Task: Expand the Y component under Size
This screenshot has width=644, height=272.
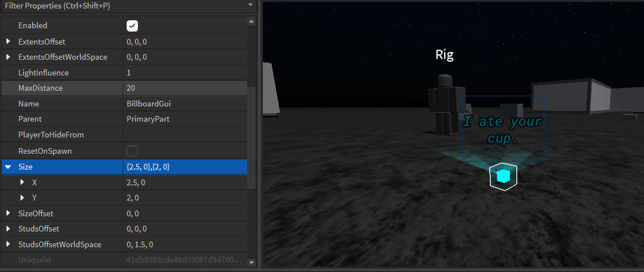Action: (22, 198)
